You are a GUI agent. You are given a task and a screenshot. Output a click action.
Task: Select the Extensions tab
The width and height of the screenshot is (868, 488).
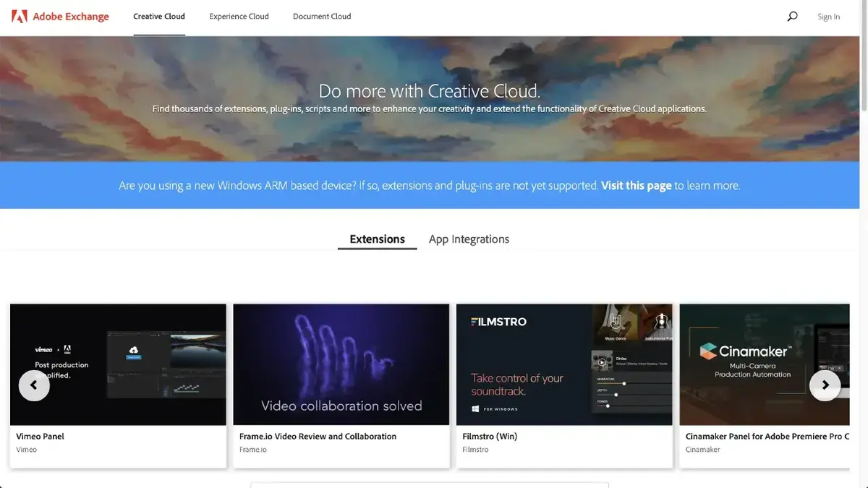tap(377, 239)
